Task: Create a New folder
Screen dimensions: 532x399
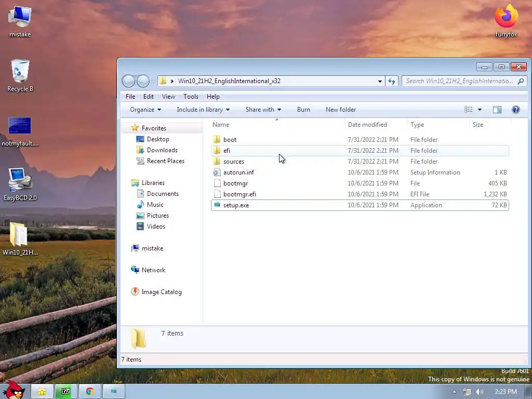Action: 341,110
